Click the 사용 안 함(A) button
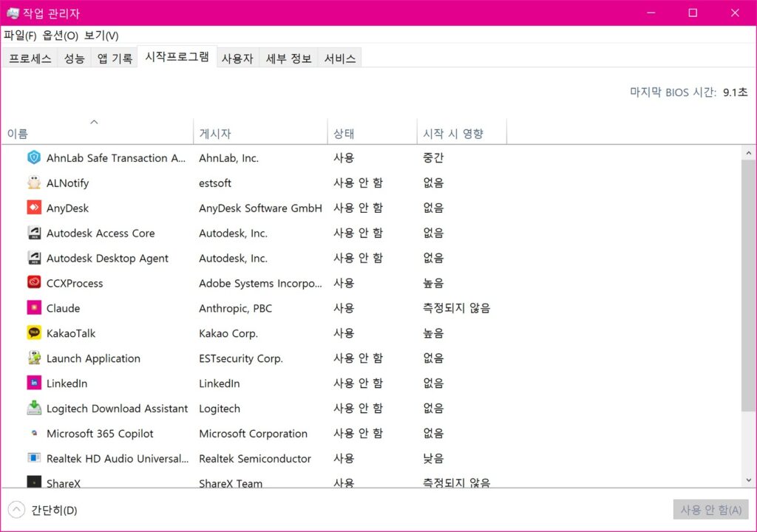Screen dimensions: 757x532 click(710, 510)
